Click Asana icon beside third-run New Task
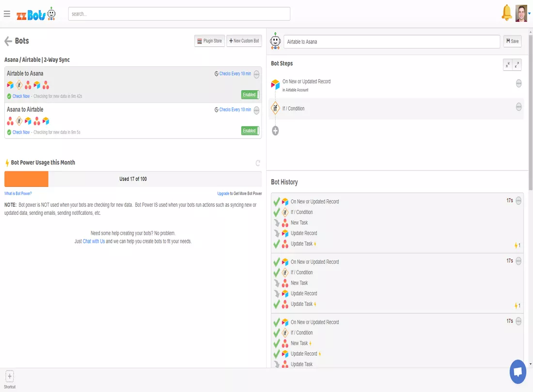The image size is (533, 392). click(x=285, y=344)
